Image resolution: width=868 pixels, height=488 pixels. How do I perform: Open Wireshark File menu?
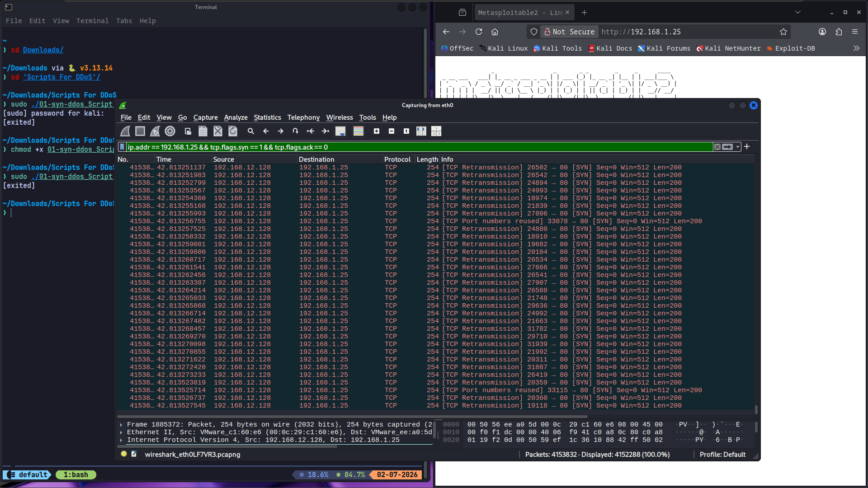tap(126, 117)
